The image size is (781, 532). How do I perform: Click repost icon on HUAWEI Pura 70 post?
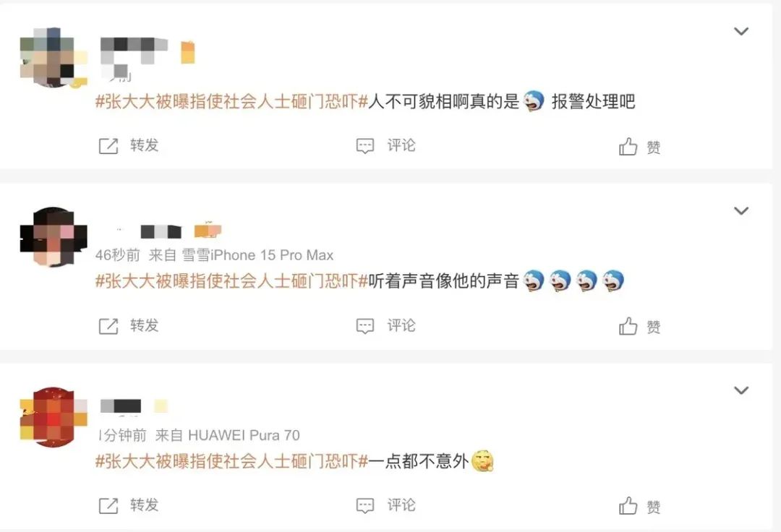click(x=108, y=506)
